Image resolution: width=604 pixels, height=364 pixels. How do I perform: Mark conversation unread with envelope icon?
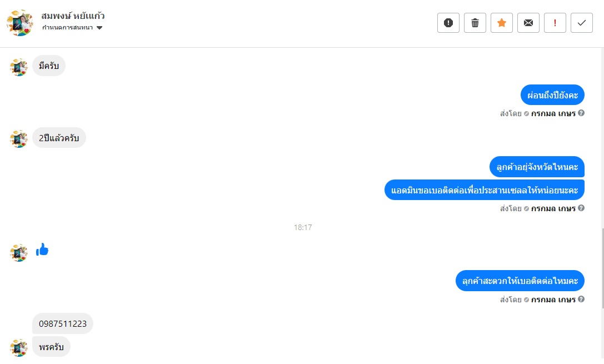pos(528,23)
